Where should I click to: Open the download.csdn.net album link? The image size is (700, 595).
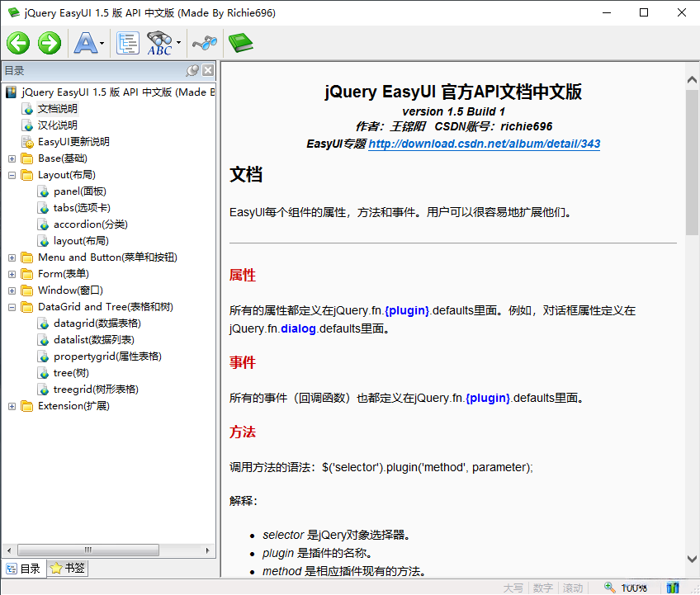pyautogui.click(x=484, y=144)
